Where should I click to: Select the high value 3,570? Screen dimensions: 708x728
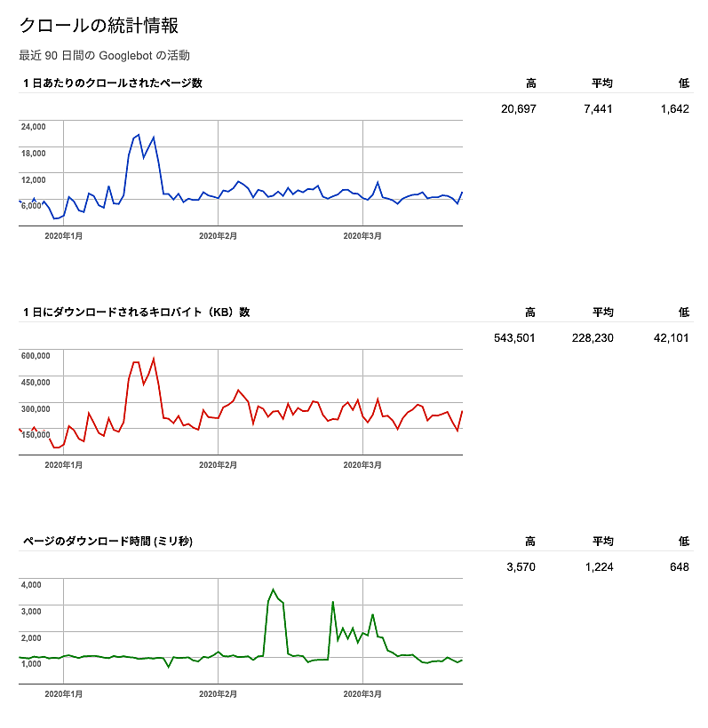(x=521, y=567)
